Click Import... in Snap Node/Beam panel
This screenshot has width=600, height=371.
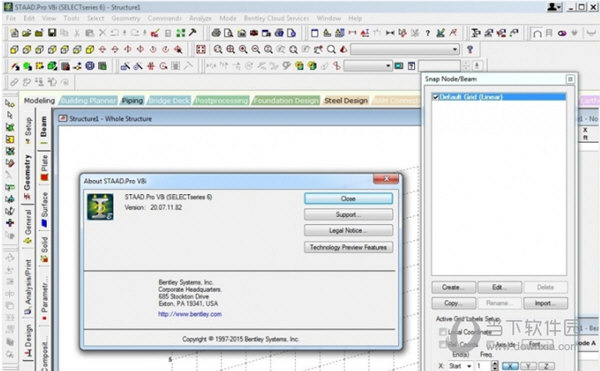coord(545,303)
